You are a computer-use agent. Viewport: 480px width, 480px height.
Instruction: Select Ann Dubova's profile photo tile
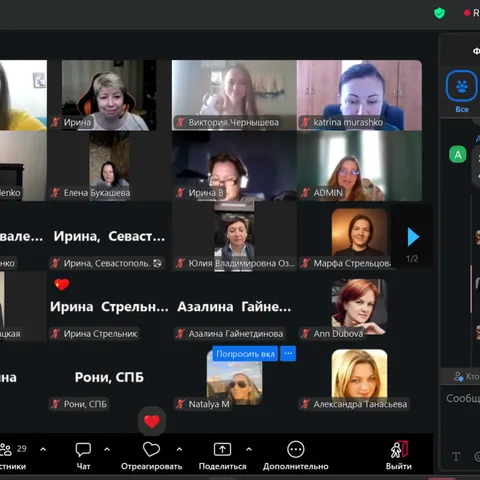(359, 307)
